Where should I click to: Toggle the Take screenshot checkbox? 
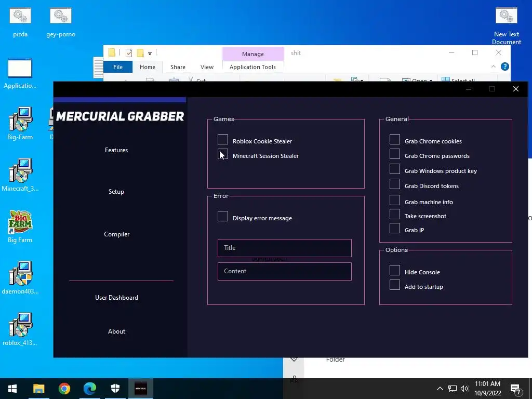point(395,214)
